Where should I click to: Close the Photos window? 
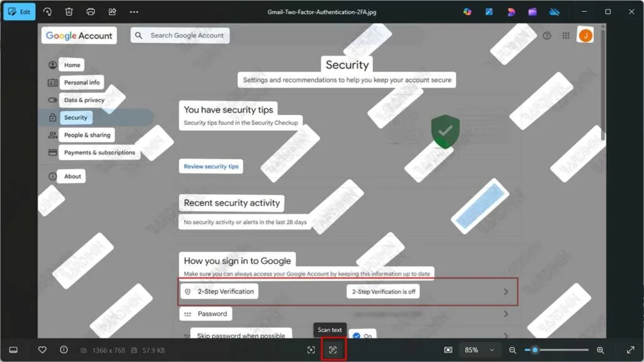[631, 12]
